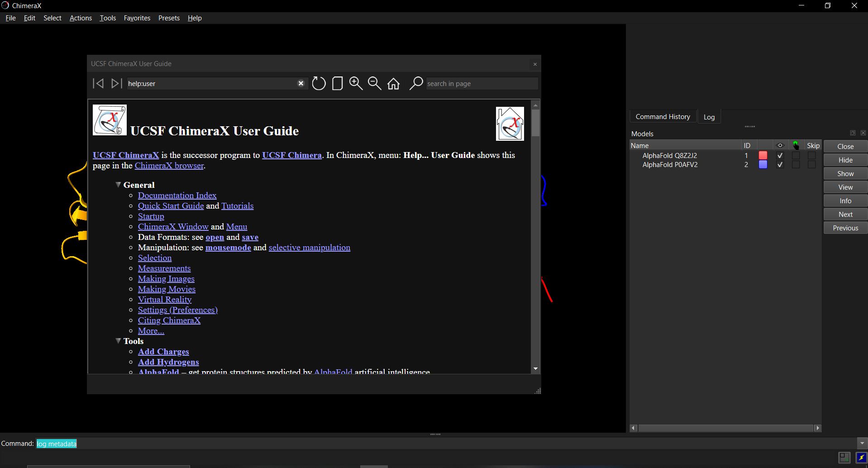The image size is (868, 468).
Task: Toggle visibility checkbox for AlphaFold Q8Z2J2
Action: 780,155
